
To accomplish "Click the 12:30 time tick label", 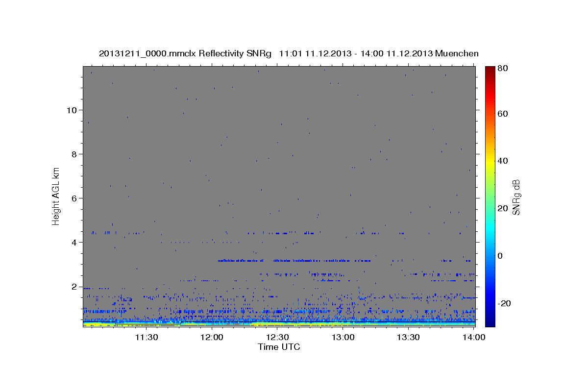I will pyautogui.click(x=277, y=337).
